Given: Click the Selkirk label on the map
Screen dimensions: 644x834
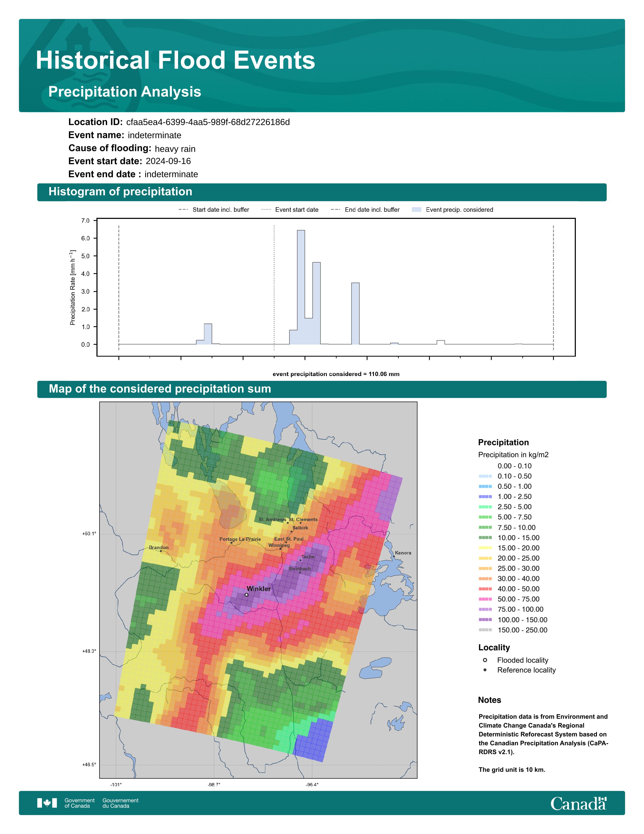Looking at the screenshot, I should click(x=300, y=528).
